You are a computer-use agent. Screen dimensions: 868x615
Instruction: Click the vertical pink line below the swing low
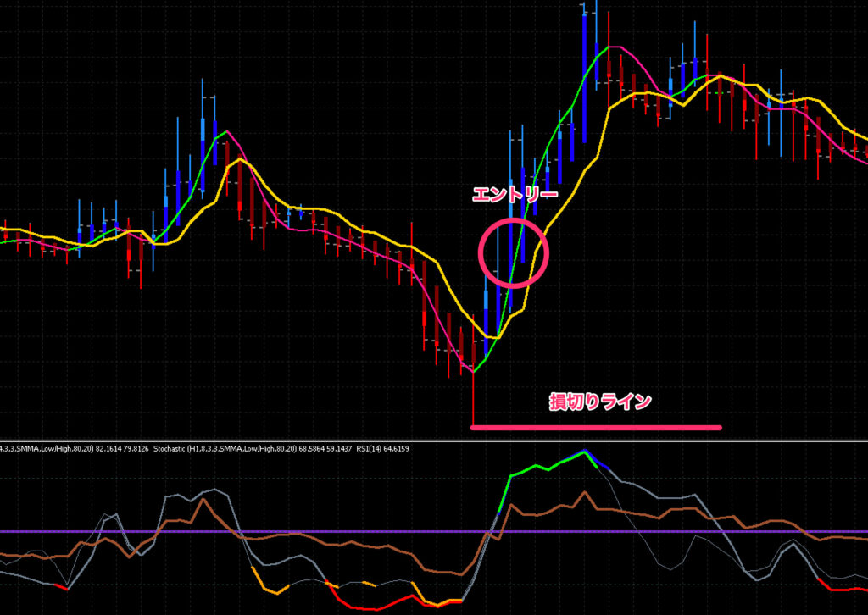pyautogui.click(x=474, y=398)
